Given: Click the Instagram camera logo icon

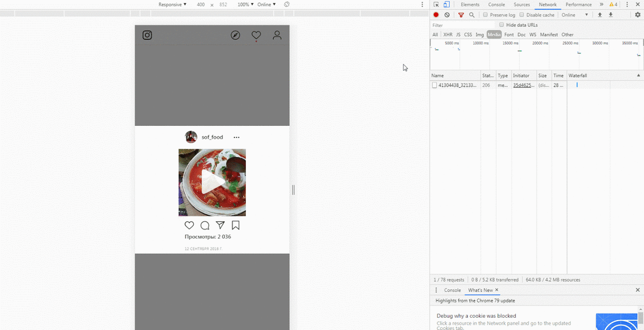Looking at the screenshot, I should [148, 35].
